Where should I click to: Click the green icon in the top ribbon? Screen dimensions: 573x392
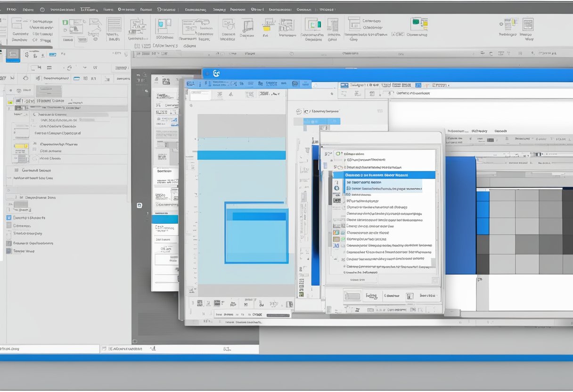pyautogui.click(x=416, y=22)
